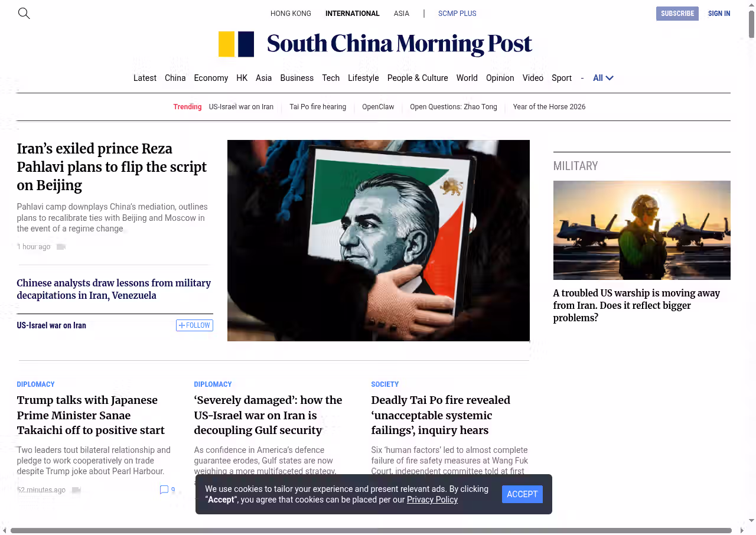Open the Privacy Policy link
This screenshot has height=535, width=756.
432,500
